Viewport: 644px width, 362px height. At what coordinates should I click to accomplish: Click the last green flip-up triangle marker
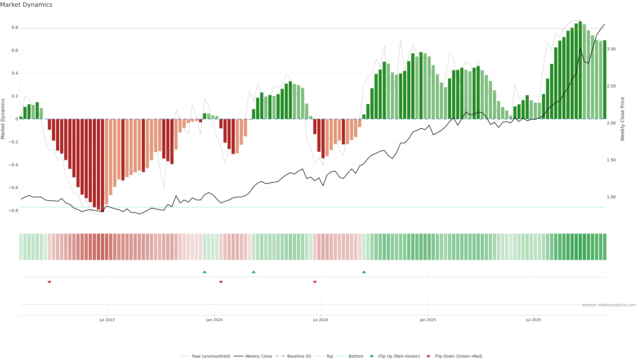[x=364, y=272]
